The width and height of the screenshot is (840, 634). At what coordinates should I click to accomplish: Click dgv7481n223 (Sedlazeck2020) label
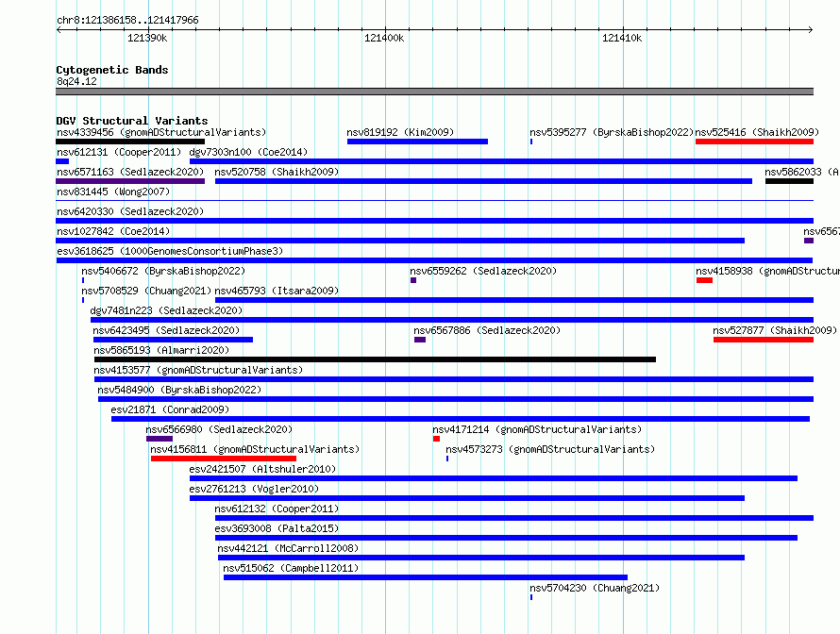pos(166,310)
